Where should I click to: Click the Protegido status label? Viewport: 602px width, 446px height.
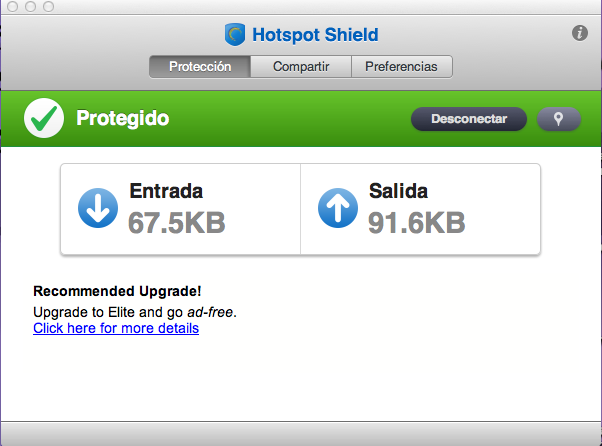tap(122, 119)
